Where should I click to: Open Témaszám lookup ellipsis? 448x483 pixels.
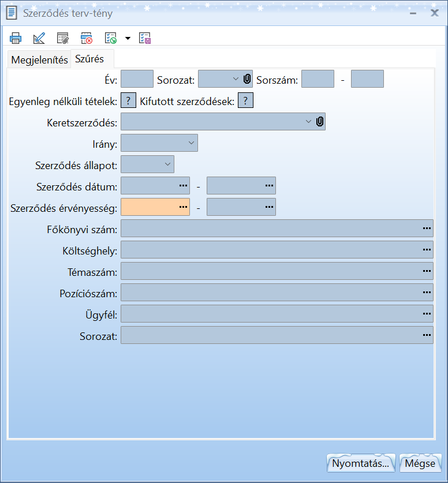pos(427,271)
